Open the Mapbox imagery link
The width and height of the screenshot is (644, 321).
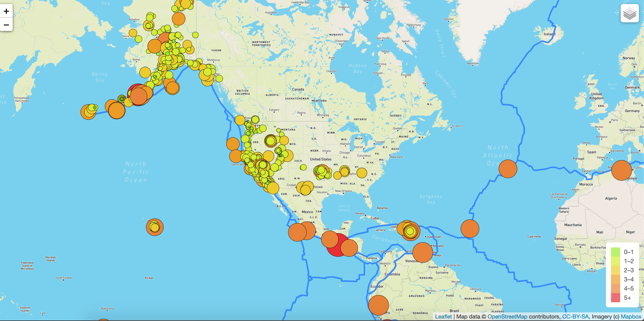click(x=631, y=316)
